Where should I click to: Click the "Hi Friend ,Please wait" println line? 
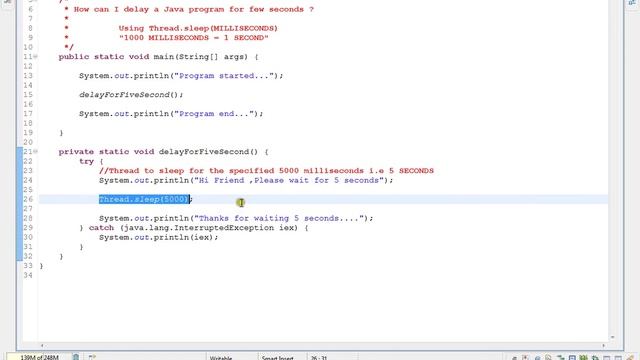click(x=246, y=180)
